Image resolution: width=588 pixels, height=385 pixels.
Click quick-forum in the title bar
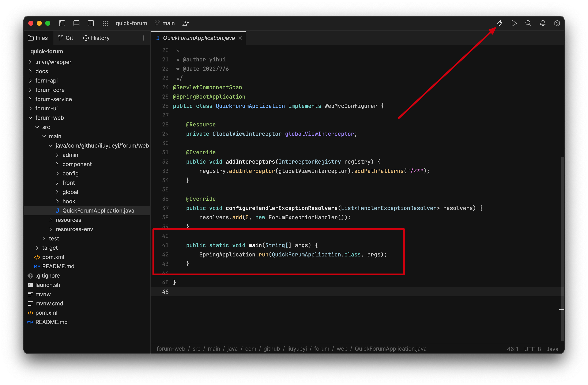click(x=131, y=23)
